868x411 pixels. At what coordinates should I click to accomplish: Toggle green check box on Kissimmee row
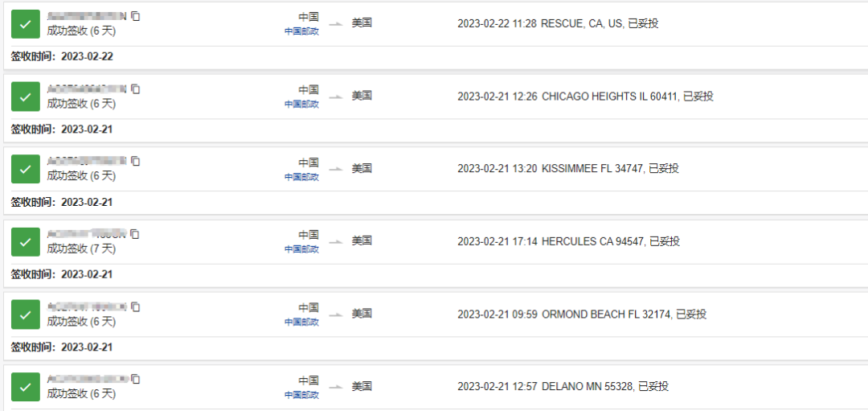25,170
